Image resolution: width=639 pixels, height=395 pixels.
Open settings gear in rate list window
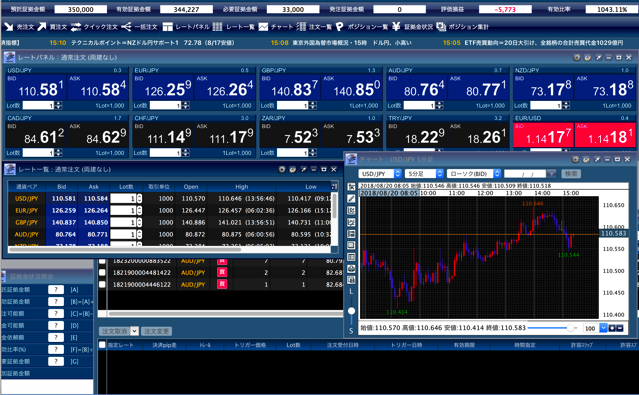point(282,169)
